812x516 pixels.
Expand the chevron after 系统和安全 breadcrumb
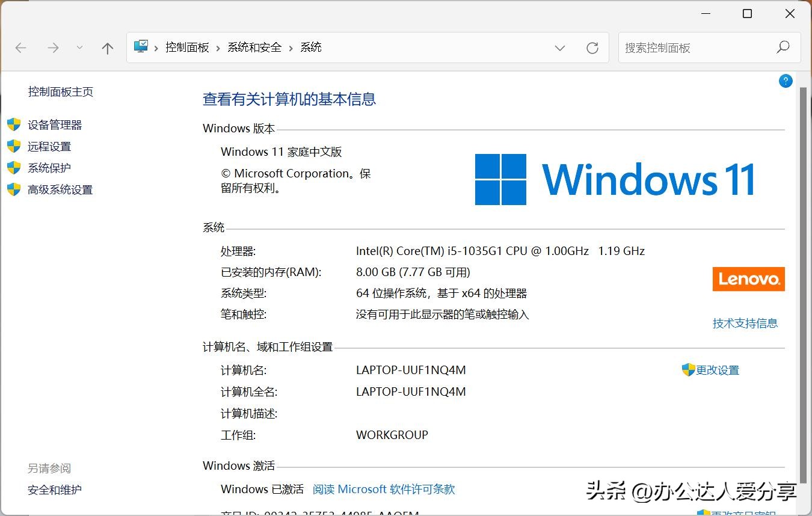[290, 47]
